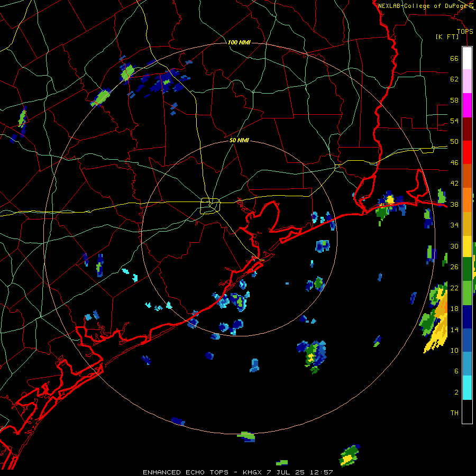Select the 50 value on the legend scale
This screenshot has width=476, height=476.
pos(454,142)
